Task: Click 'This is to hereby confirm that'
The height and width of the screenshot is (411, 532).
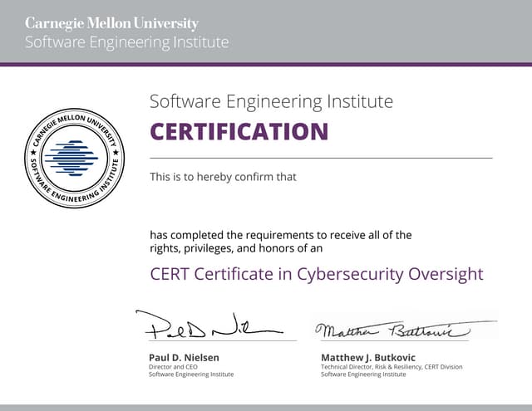Action: [224, 177]
